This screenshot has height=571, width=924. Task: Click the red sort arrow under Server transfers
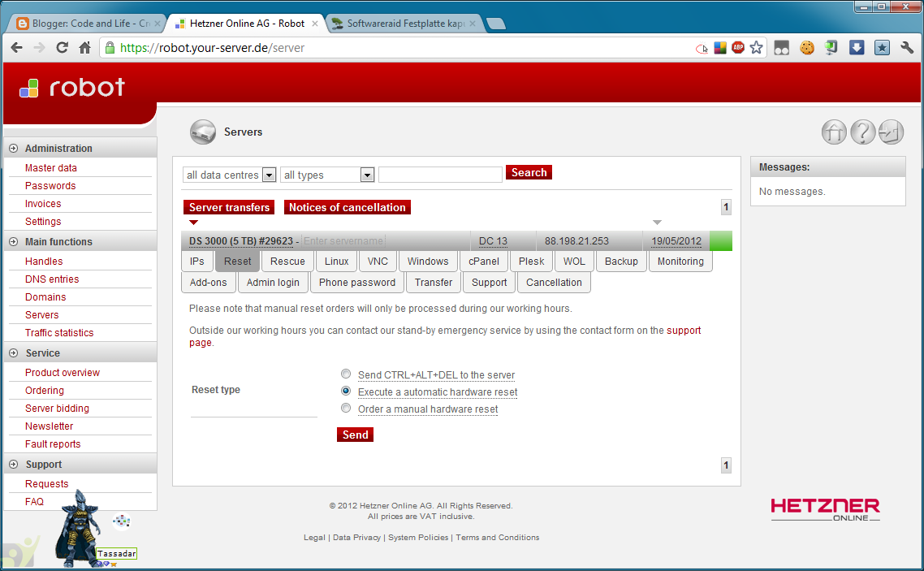tap(194, 223)
